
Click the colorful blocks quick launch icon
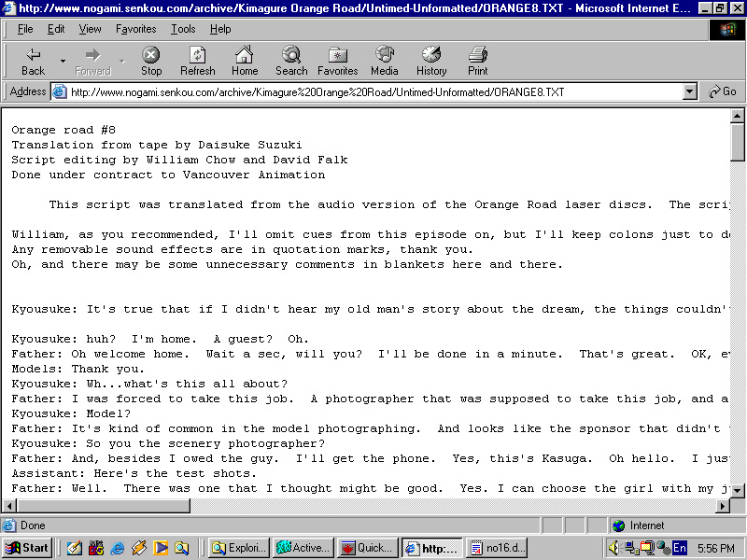tap(96, 549)
